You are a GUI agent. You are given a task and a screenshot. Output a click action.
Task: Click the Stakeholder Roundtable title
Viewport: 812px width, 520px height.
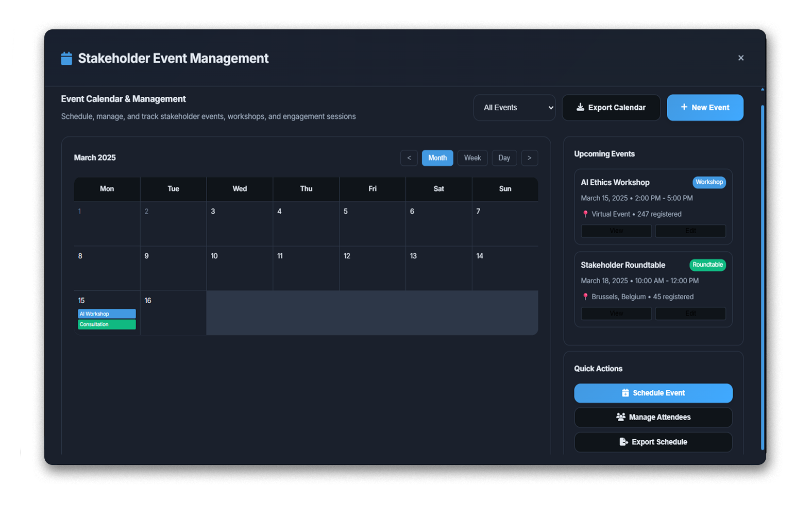coord(623,265)
